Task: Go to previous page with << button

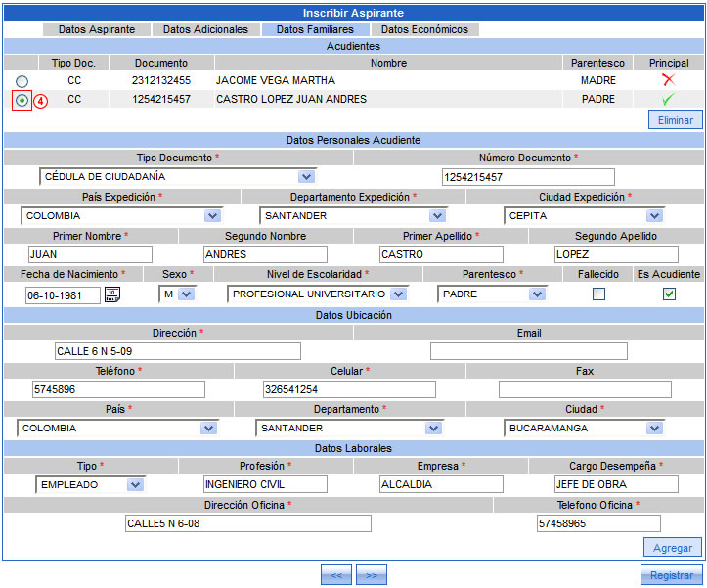Action: pyautogui.click(x=336, y=575)
